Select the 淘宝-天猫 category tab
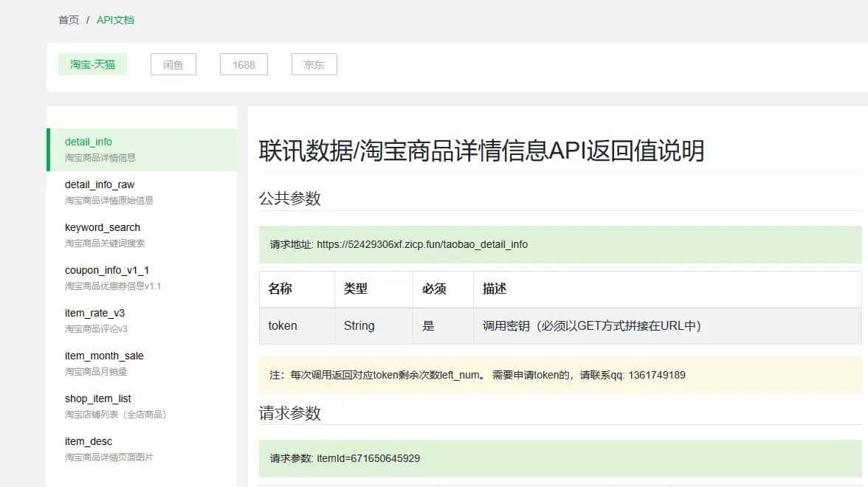The image size is (868, 487). [x=92, y=64]
